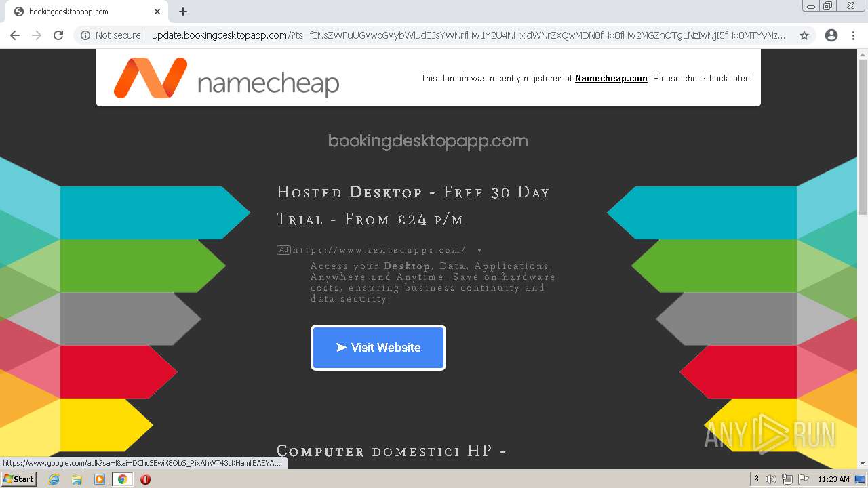Click the 11:23 AM clock

coord(833,479)
